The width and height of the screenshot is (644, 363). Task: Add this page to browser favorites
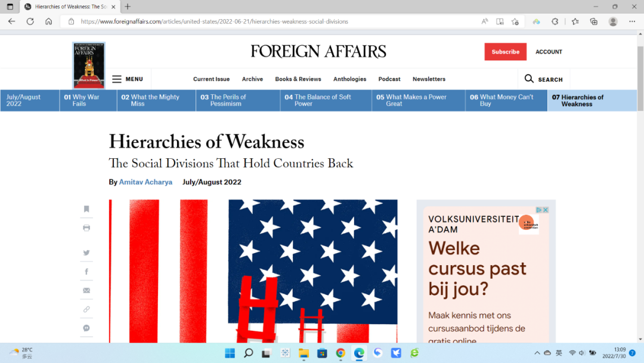click(515, 21)
